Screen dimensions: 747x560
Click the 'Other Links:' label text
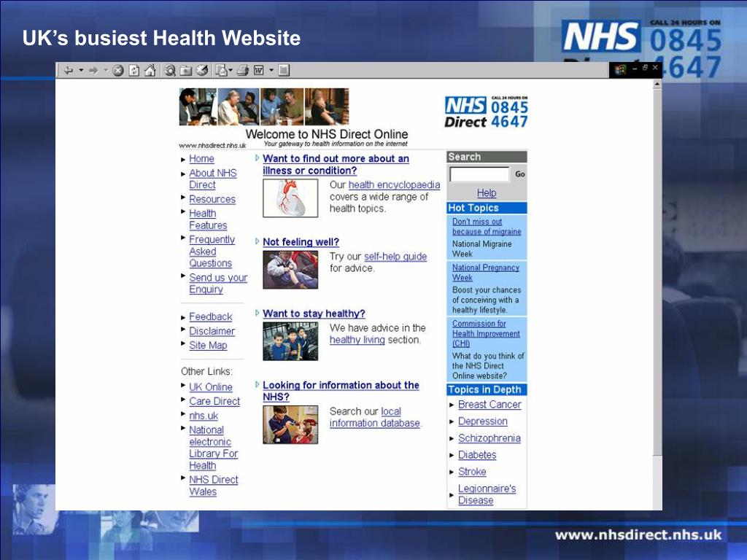pyautogui.click(x=206, y=371)
